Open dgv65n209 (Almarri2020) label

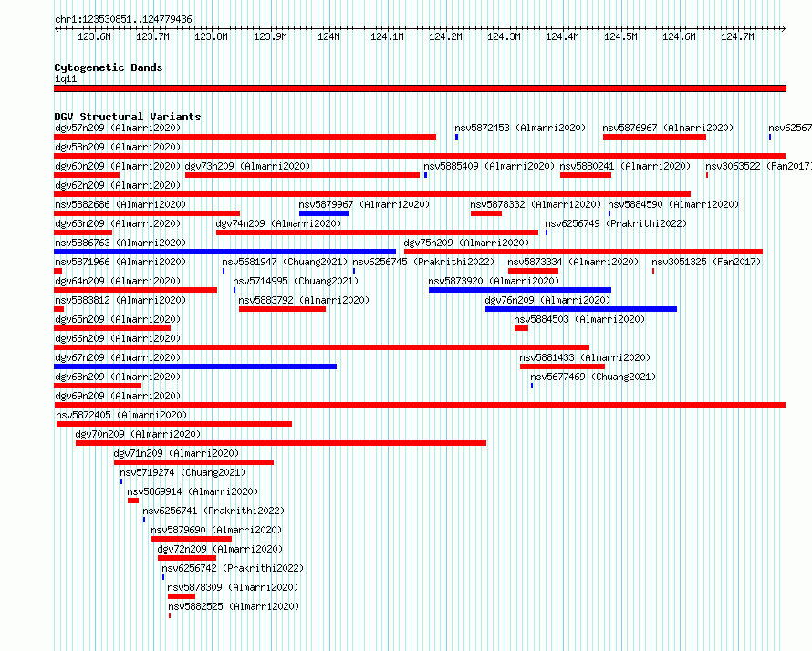click(x=118, y=319)
